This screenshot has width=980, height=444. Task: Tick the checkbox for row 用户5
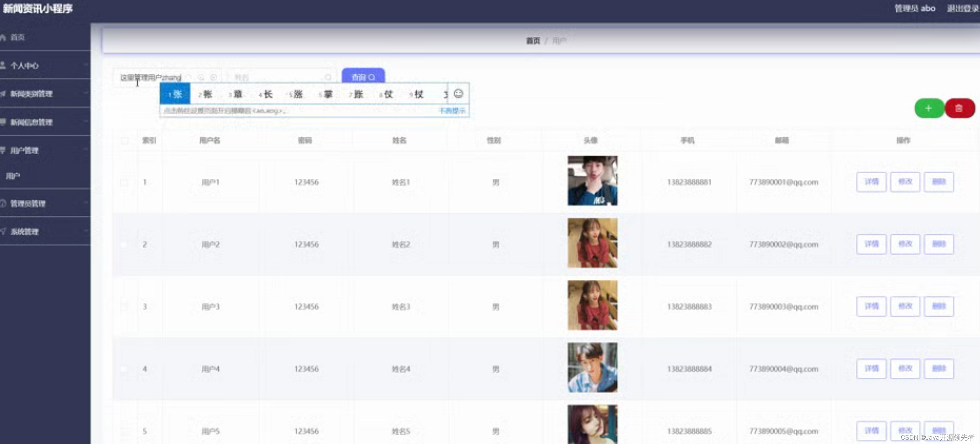pos(124,431)
